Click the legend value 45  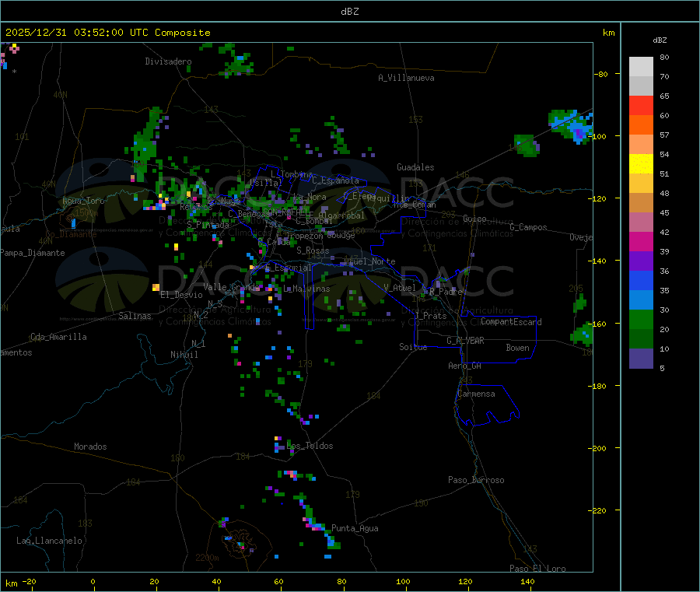coord(664,212)
